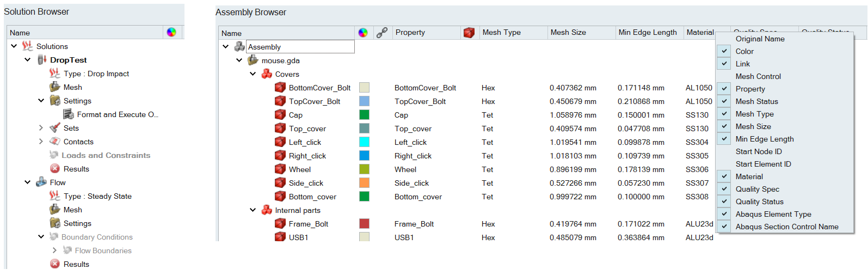The height and width of the screenshot is (275, 868).
Task: Click the red cube icon beside Wheel
Action: tap(280, 169)
